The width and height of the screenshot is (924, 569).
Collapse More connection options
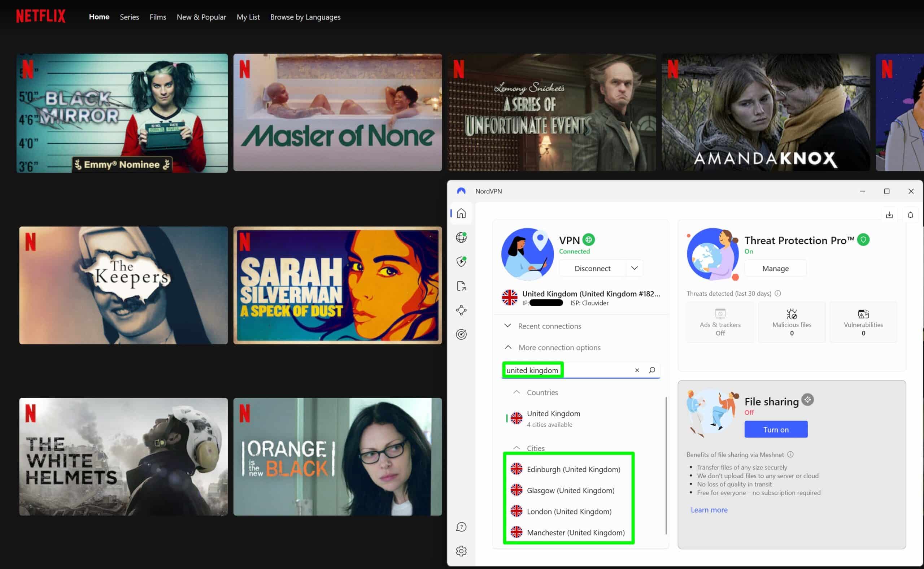click(x=552, y=347)
